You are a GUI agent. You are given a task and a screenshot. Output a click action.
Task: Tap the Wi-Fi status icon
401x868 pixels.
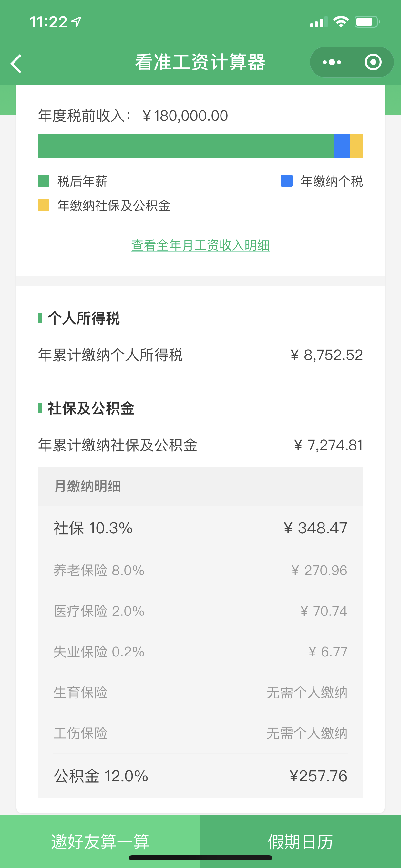(x=341, y=22)
